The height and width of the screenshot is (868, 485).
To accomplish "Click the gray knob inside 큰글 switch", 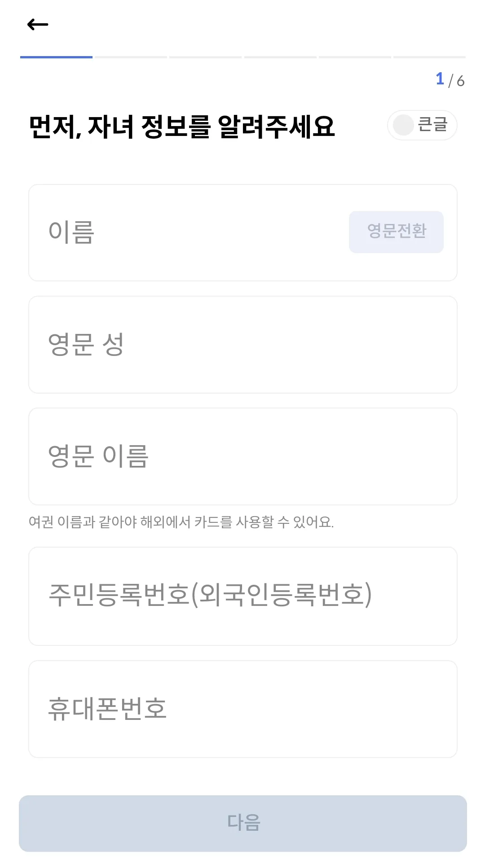I will point(403,125).
